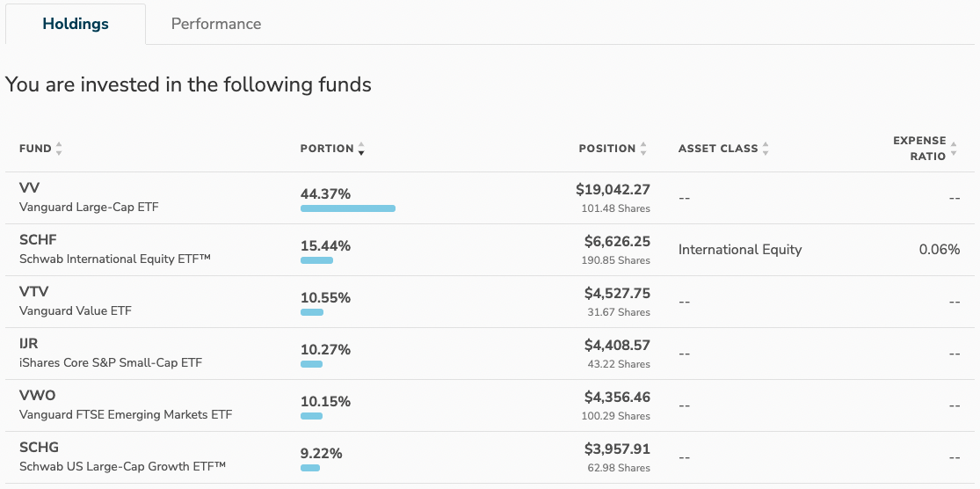Open the Performance tab
This screenshot has width=980, height=489.
point(216,24)
